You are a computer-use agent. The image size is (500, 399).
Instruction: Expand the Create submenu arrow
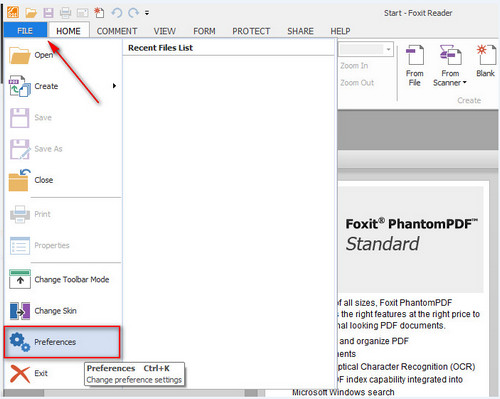(x=114, y=86)
